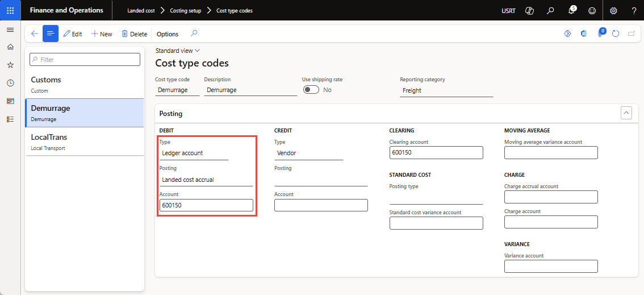Click the back arrow button

pos(34,34)
